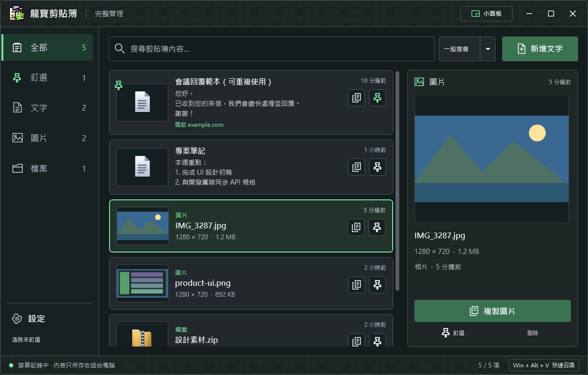Click the 圖片 header icon in preview panel
588x375 pixels.
click(x=419, y=82)
